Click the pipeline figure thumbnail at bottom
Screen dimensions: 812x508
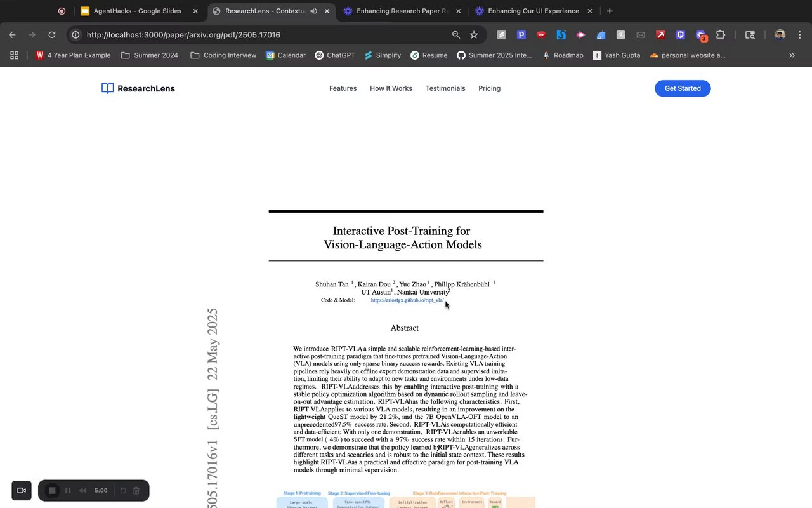406,499
